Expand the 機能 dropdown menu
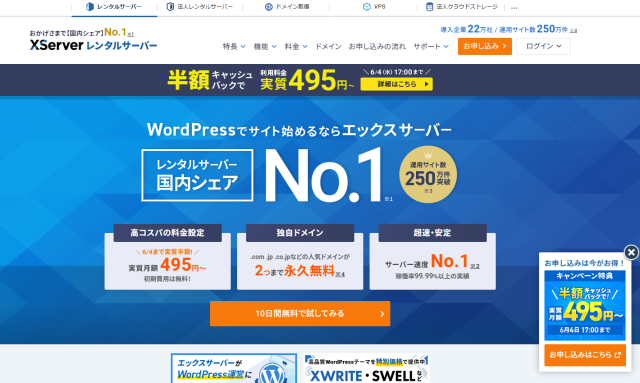The width and height of the screenshot is (640, 383). [x=265, y=47]
